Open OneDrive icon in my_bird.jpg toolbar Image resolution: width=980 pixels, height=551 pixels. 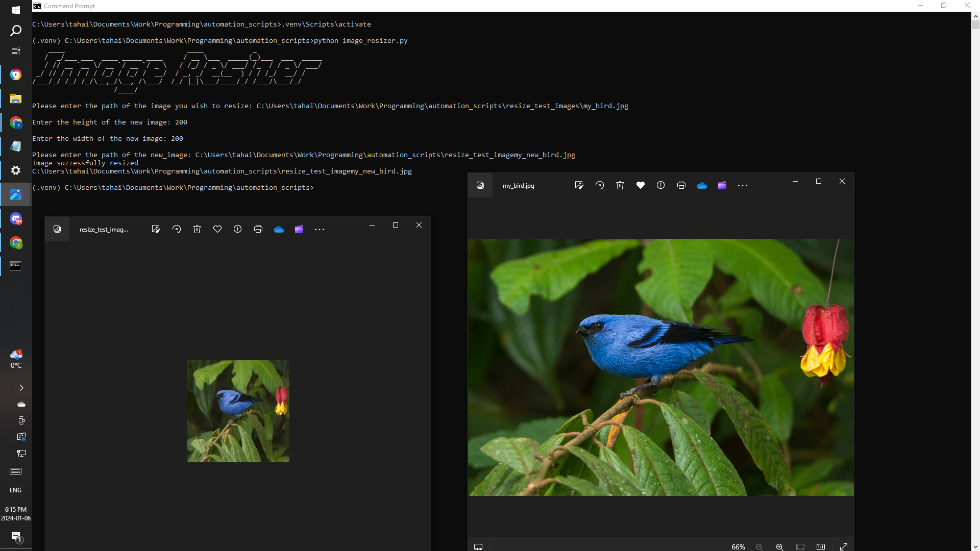702,186
